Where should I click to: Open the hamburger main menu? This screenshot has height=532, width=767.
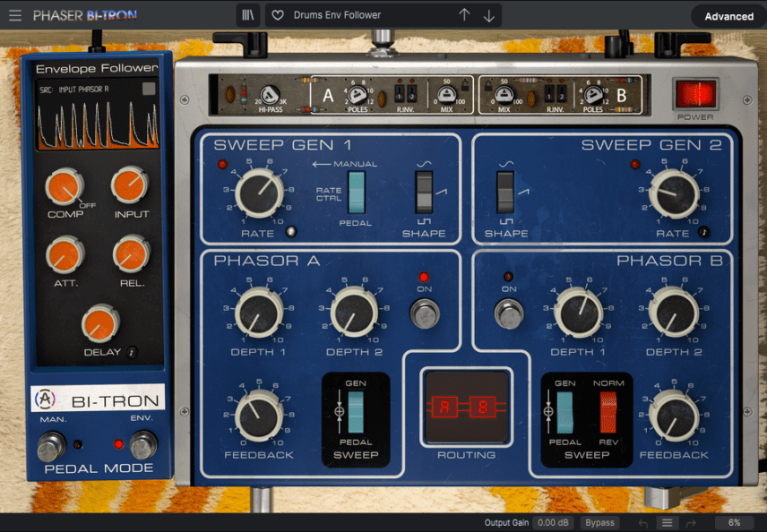[15, 15]
